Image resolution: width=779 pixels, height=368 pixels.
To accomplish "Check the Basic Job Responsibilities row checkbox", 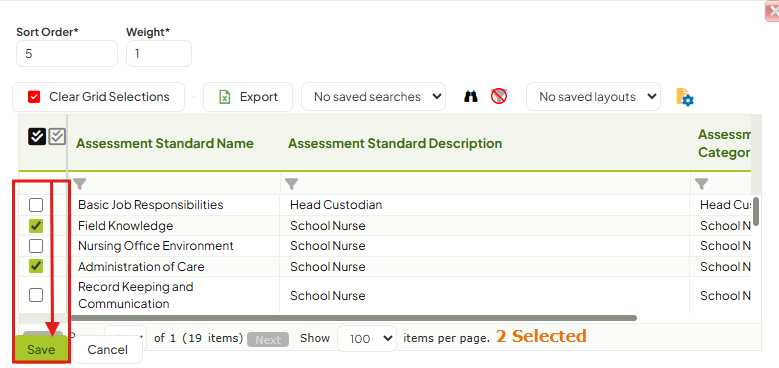I will click(36, 205).
